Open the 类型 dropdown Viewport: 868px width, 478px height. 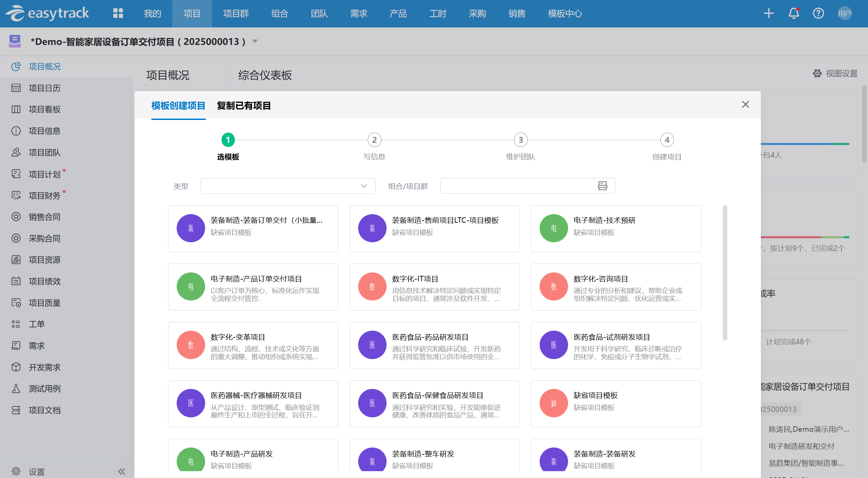click(288, 186)
